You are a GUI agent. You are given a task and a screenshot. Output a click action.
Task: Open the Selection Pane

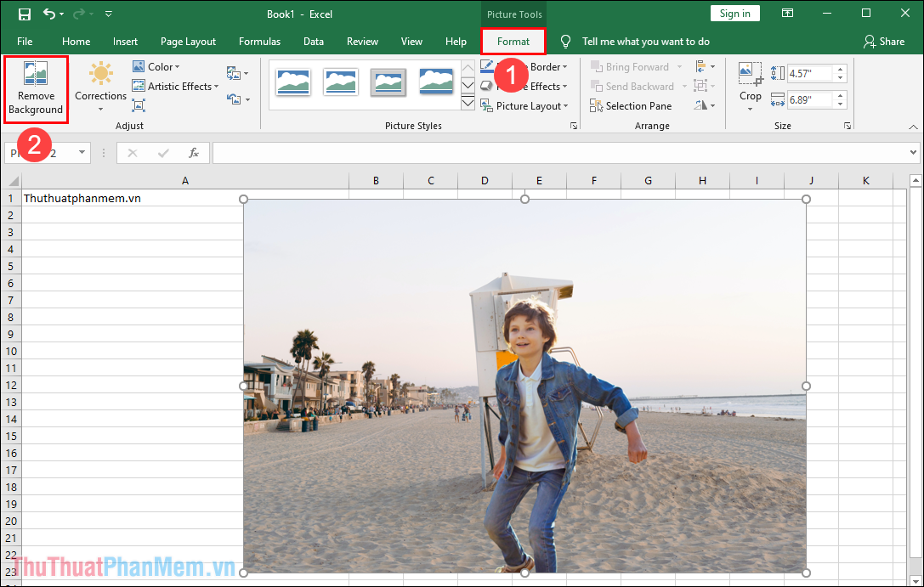pos(631,105)
